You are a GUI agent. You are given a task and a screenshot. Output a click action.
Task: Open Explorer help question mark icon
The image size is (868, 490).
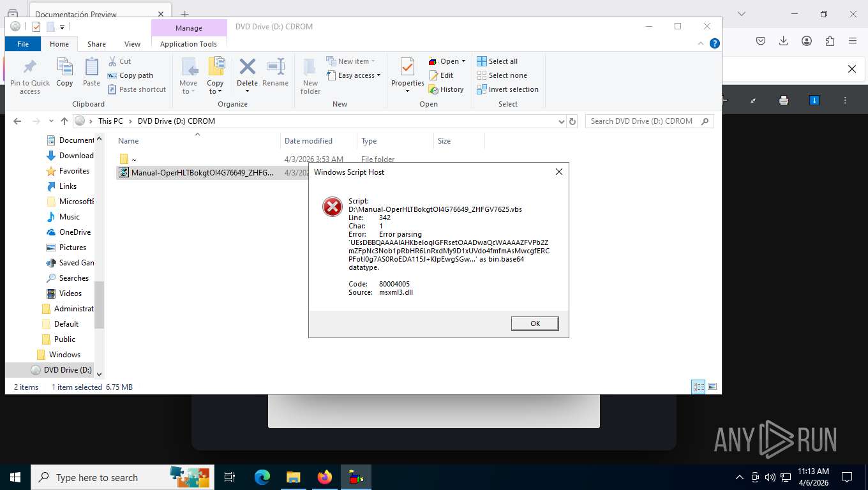(x=715, y=43)
